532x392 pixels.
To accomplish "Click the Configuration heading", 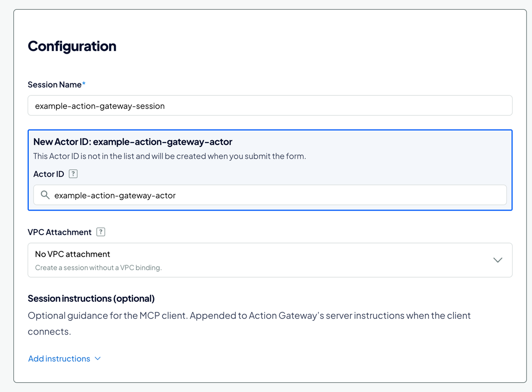I will [x=72, y=46].
